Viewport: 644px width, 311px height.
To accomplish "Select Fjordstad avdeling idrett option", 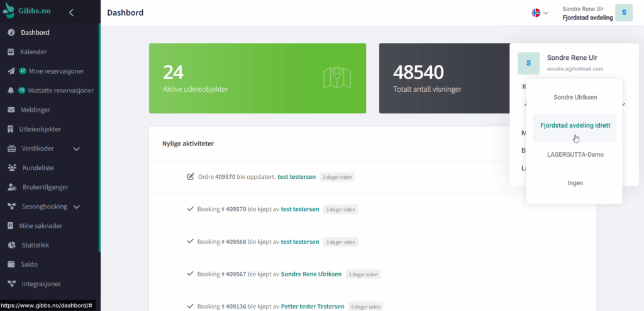I will 574,128.
